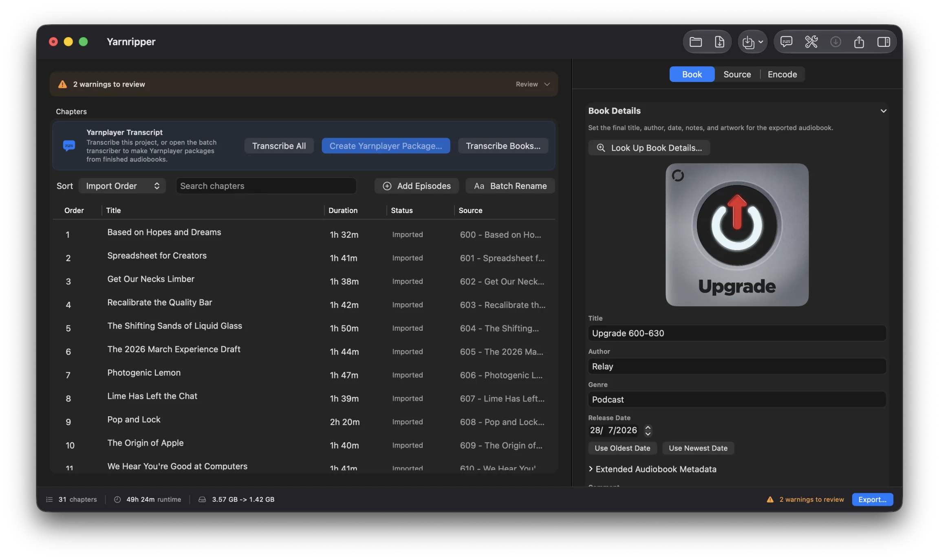Toggle the sidebar panel icon
Viewport: 939px width, 560px height.
coord(884,42)
